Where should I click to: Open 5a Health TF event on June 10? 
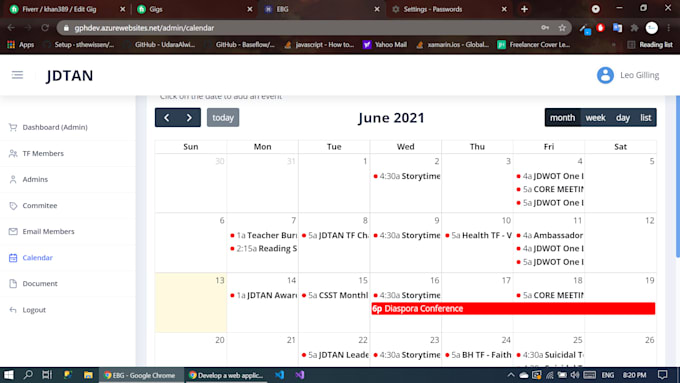tap(478, 235)
